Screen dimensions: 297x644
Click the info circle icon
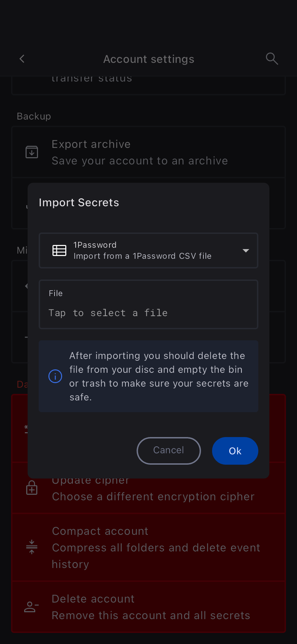tap(55, 376)
